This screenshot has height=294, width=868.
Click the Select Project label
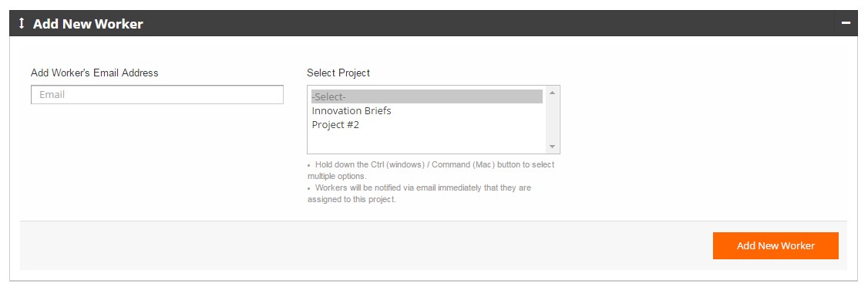coord(338,73)
